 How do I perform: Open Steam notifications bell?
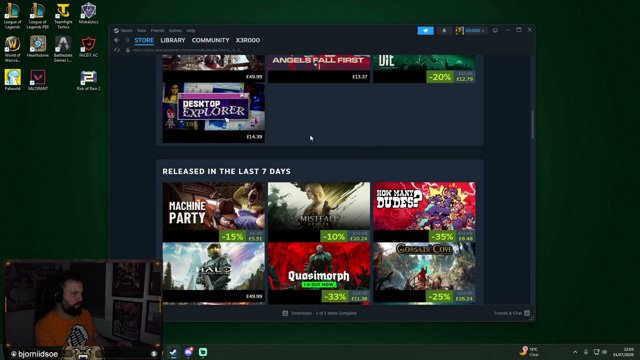444,31
